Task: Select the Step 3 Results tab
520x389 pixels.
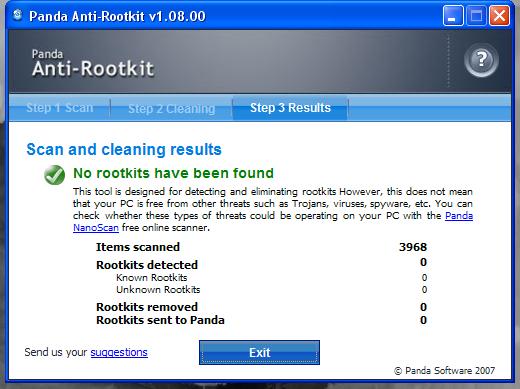Action: [x=290, y=108]
